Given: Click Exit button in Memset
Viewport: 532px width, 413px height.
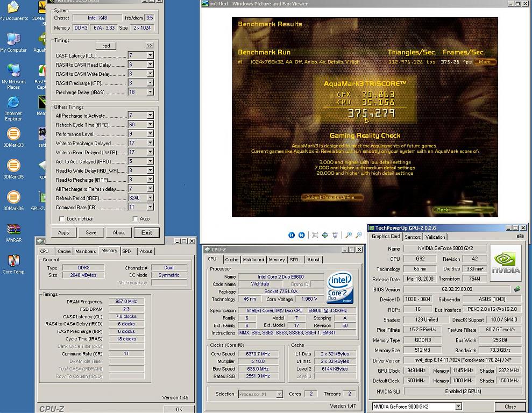Looking at the screenshot, I should point(146,232).
